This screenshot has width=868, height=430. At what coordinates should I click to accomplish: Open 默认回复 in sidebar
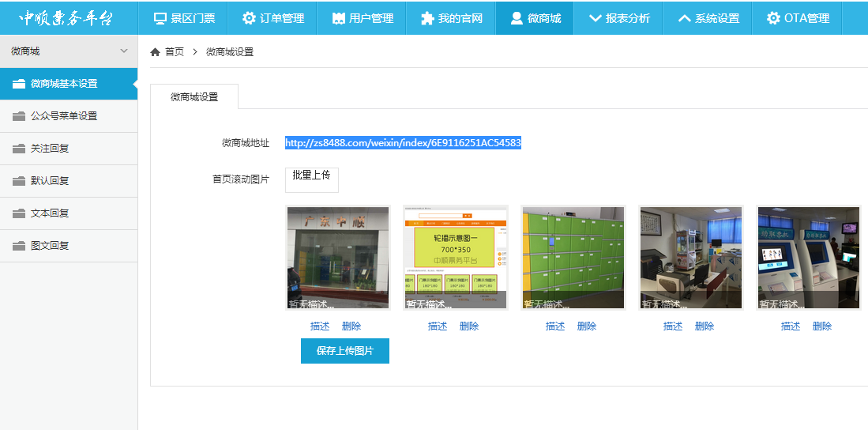click(x=69, y=181)
